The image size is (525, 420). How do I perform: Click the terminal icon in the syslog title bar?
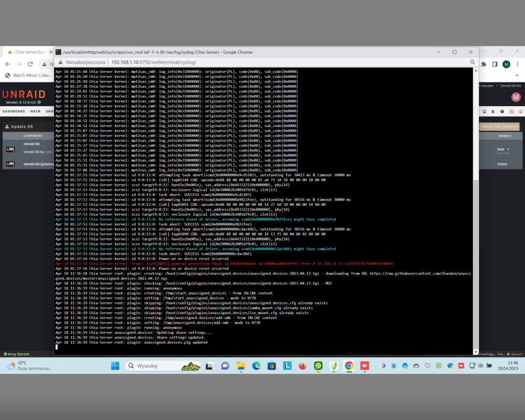point(59,52)
